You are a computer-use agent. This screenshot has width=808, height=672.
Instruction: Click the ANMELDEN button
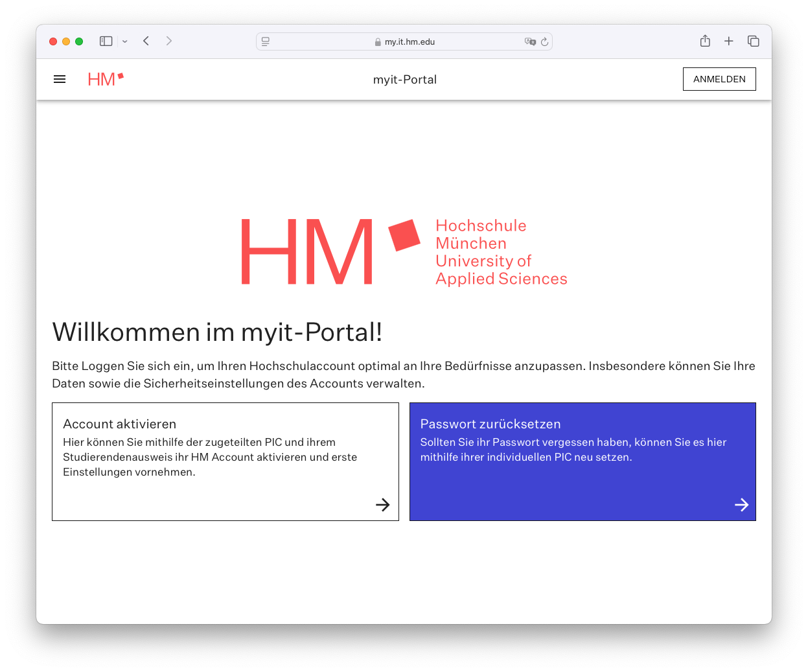(719, 79)
